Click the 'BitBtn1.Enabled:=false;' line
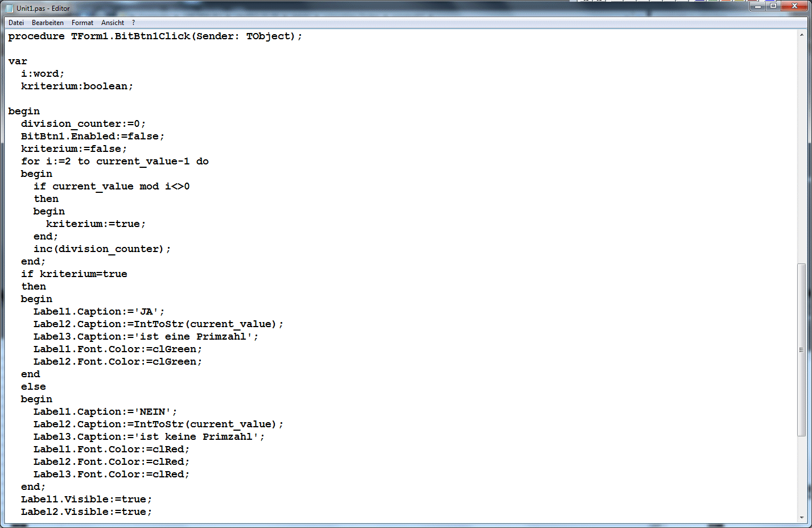Image resolution: width=812 pixels, height=528 pixels. 92,137
